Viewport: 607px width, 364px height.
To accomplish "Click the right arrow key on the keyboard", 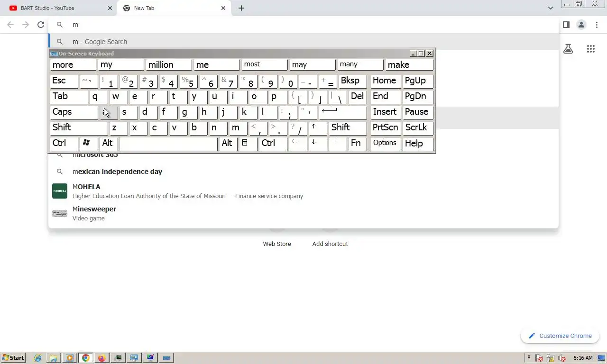I will click(x=338, y=144).
